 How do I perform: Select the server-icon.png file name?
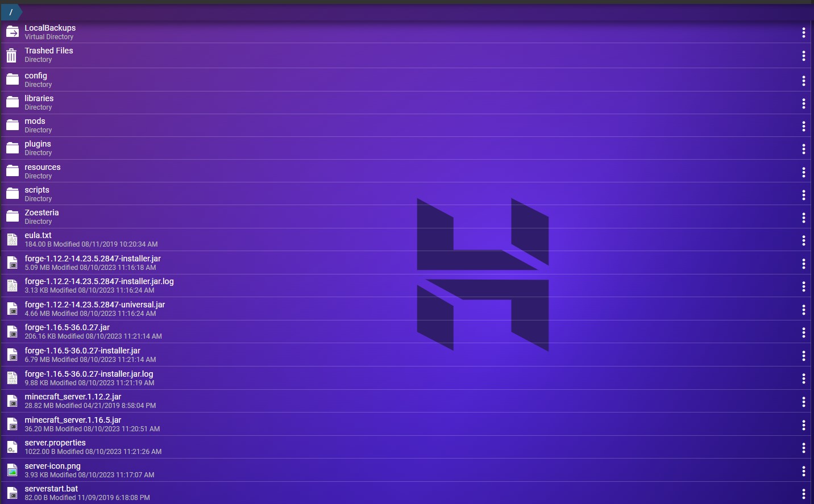(x=52, y=466)
